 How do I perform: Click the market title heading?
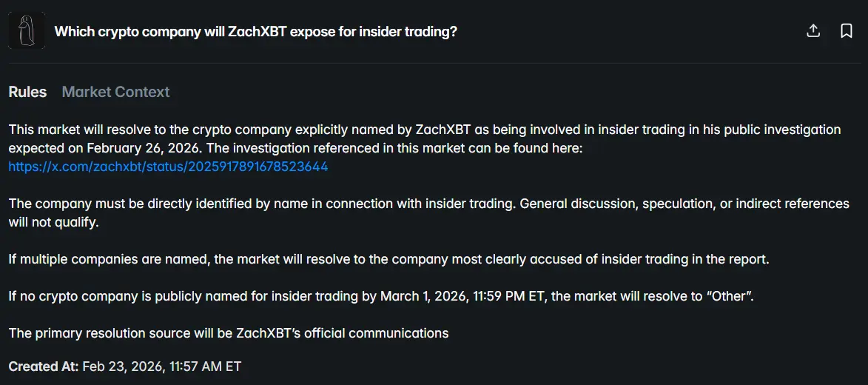[255, 32]
